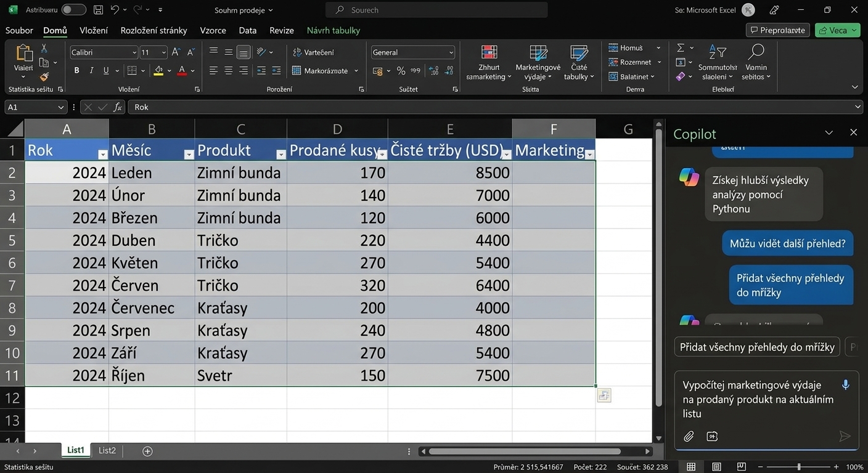Image resolution: width=868 pixels, height=473 pixels.
Task: Switch to the Vzorce ribbon tab
Action: tap(213, 30)
